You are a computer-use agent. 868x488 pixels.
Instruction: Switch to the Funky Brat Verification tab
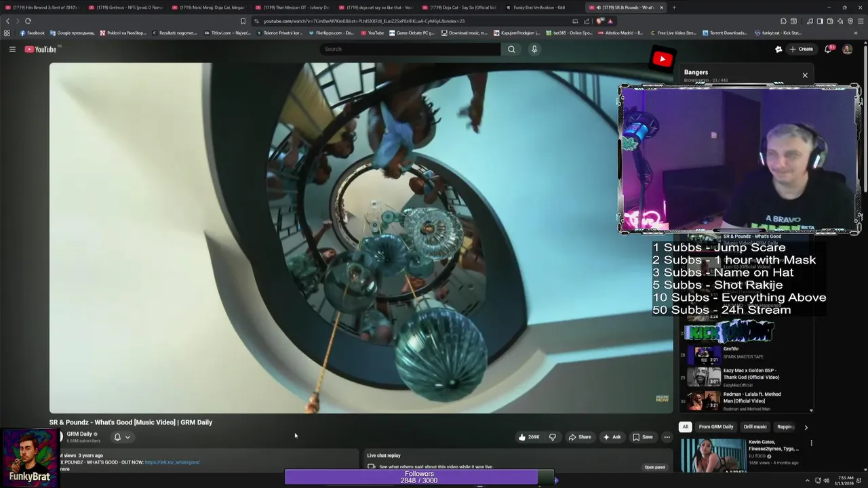click(x=542, y=7)
